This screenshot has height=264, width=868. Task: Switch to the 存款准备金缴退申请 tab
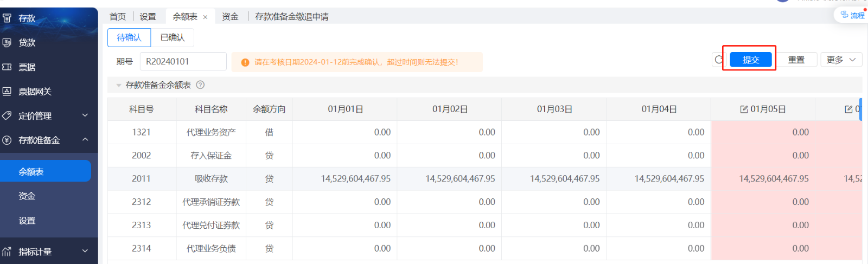tap(292, 17)
